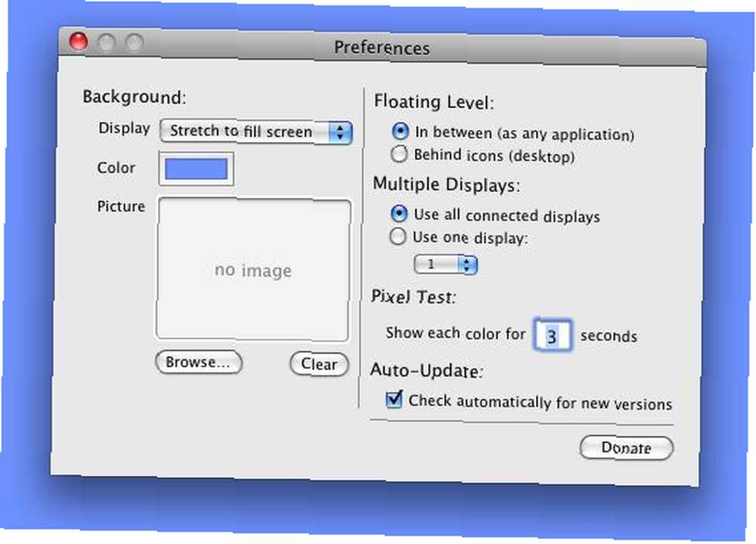Click the Display dropdown arrow stepper
Screen dimensions: 756x544
pyautogui.click(x=341, y=132)
